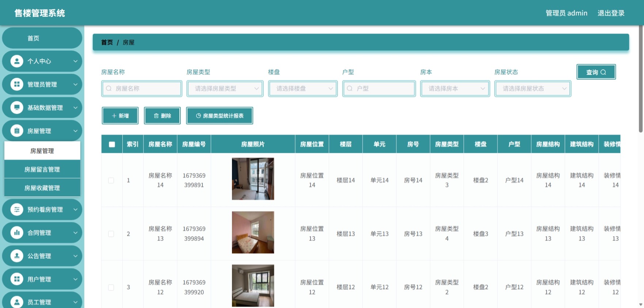Image resolution: width=644 pixels, height=308 pixels.
Task: Click the 房屋管理 clipboard icon
Action: pyautogui.click(x=17, y=131)
